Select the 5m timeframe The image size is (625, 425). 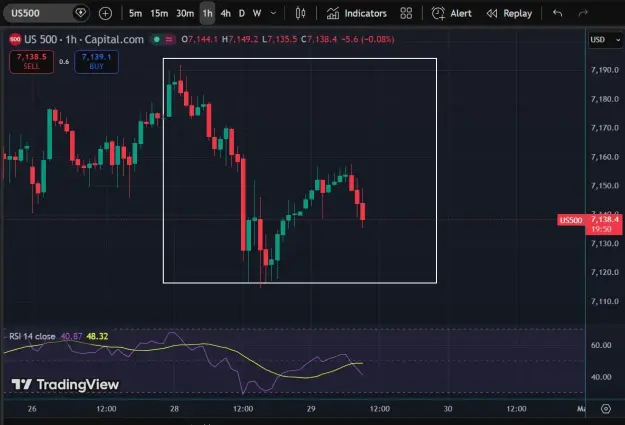[135, 14]
